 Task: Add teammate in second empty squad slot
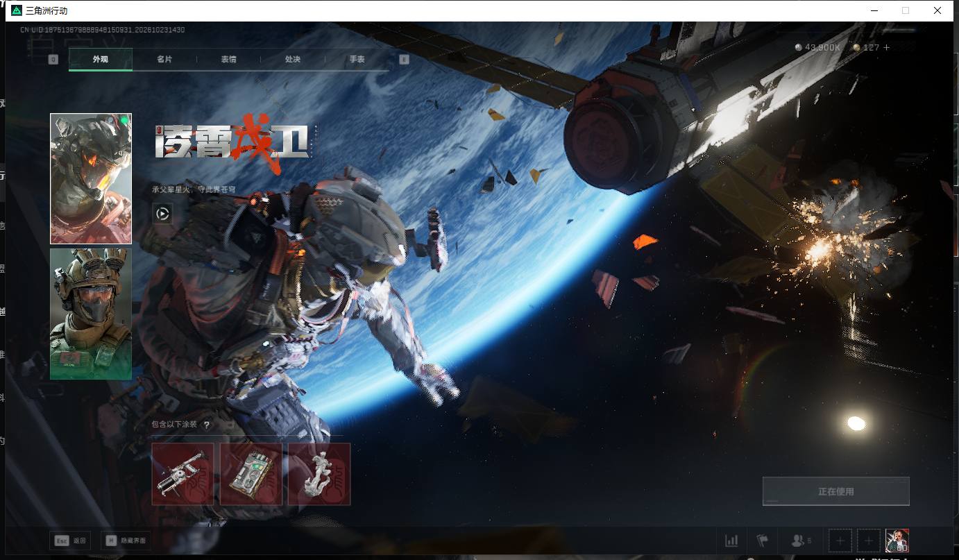tap(868, 541)
